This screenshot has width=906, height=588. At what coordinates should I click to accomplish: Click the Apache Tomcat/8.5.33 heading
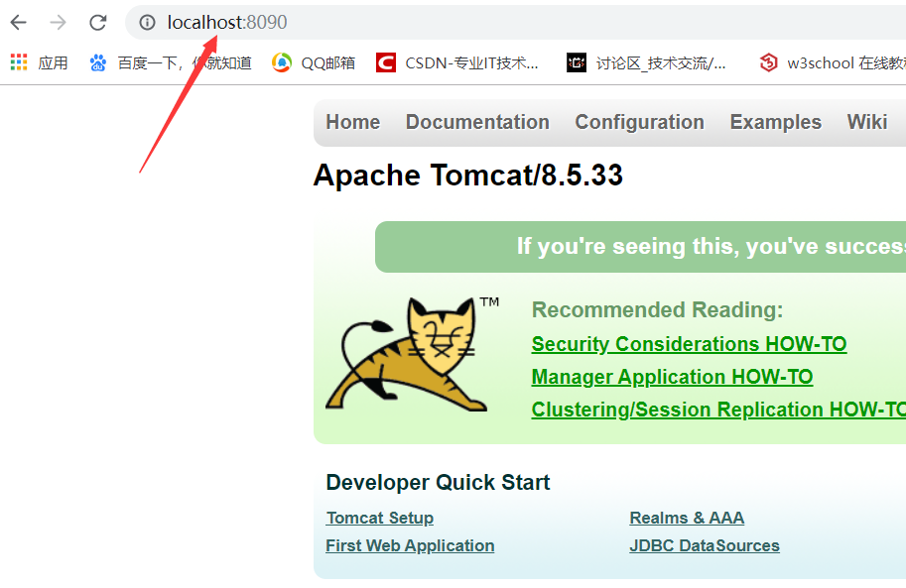point(468,176)
